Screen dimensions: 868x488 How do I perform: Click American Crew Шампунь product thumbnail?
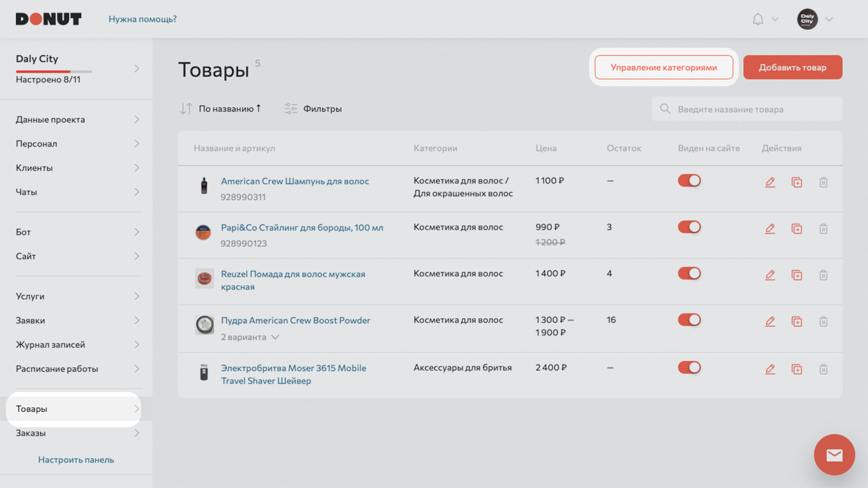coord(204,186)
